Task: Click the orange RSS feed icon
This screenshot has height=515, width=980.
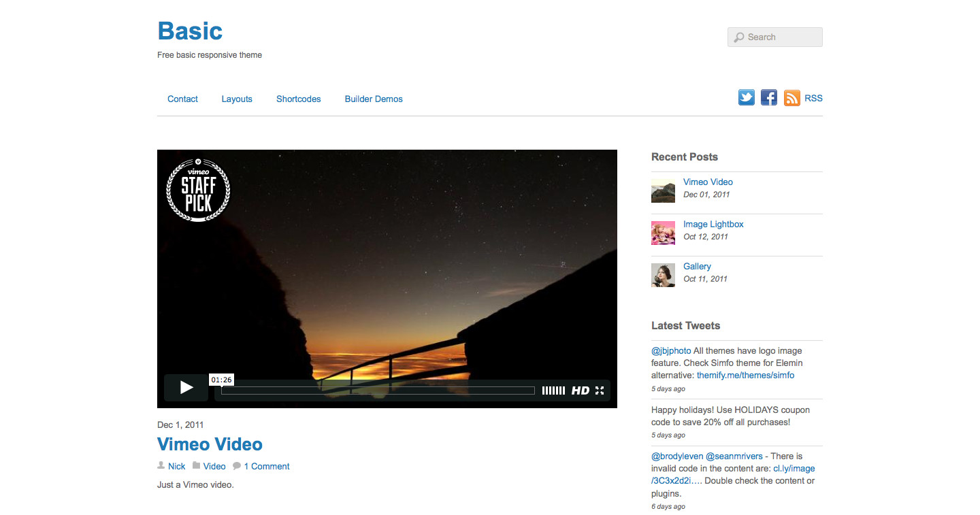Action: tap(791, 98)
